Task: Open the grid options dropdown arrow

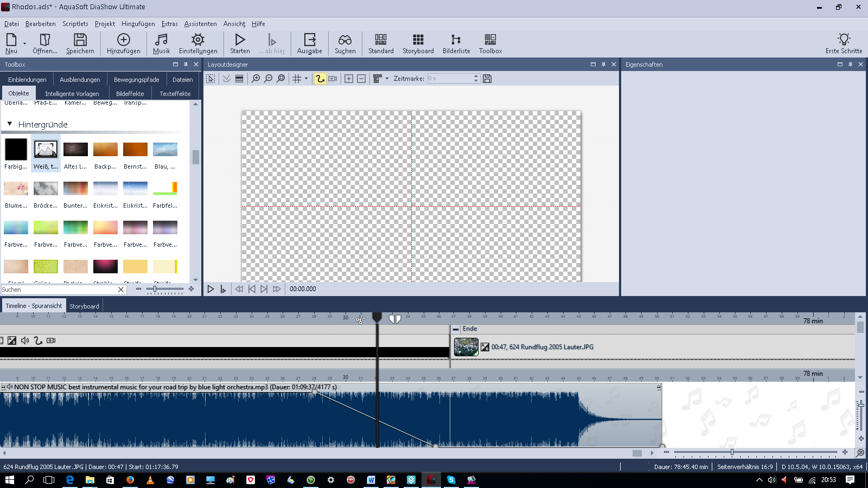Action: (x=306, y=79)
